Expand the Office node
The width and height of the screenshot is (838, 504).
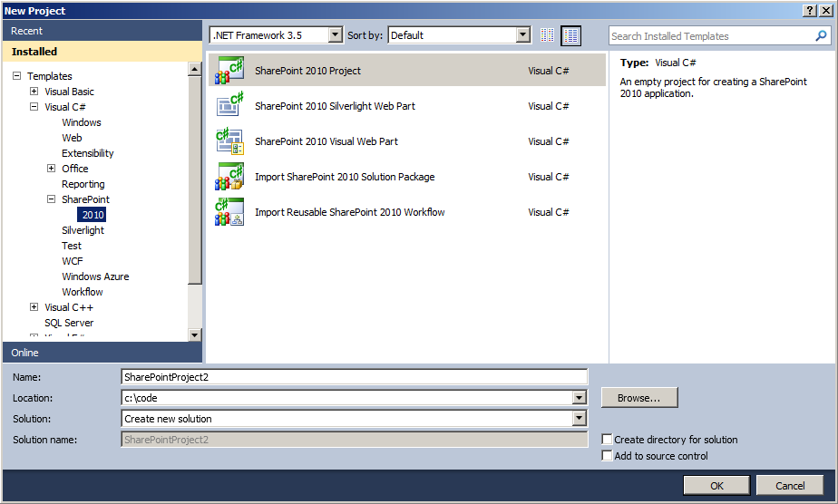(51, 169)
